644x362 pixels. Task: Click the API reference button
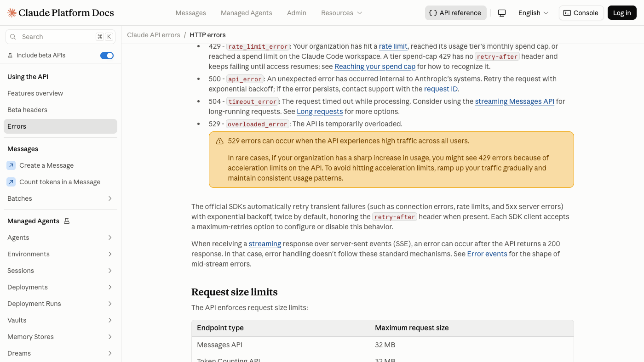455,13
